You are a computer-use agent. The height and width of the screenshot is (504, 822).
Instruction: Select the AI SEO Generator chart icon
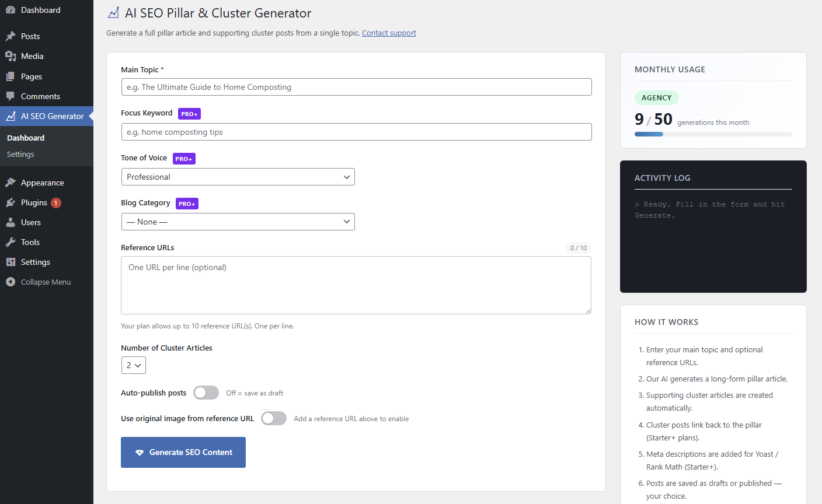[12, 116]
